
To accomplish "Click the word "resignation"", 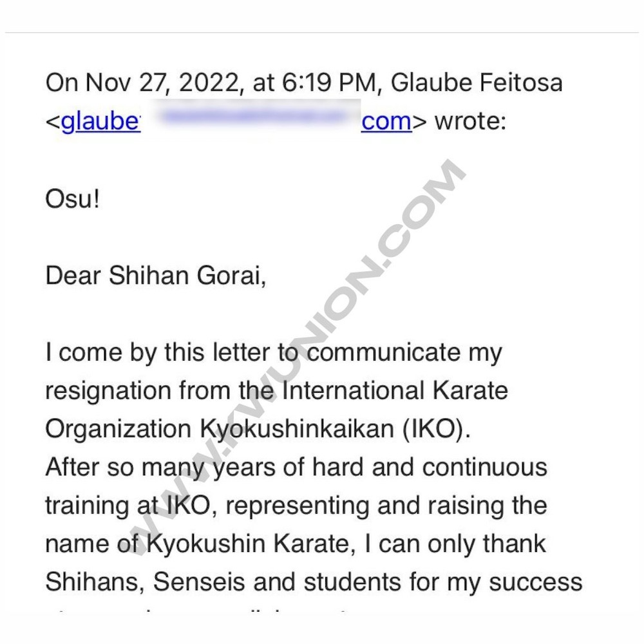I will [x=108, y=391].
